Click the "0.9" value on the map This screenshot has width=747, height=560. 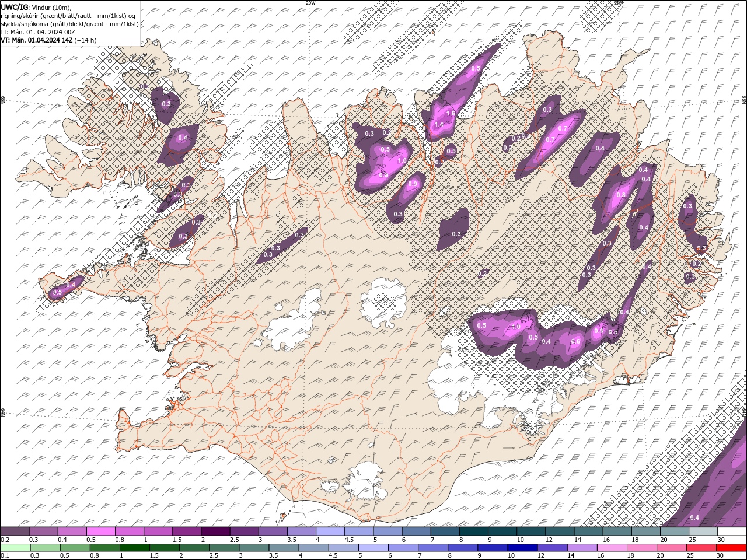[x=413, y=184]
